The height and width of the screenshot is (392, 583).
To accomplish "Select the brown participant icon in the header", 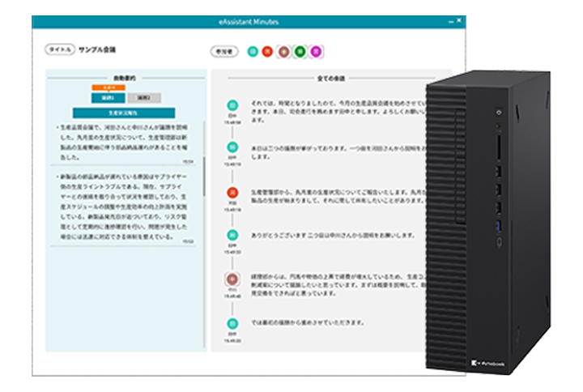I will (283, 50).
